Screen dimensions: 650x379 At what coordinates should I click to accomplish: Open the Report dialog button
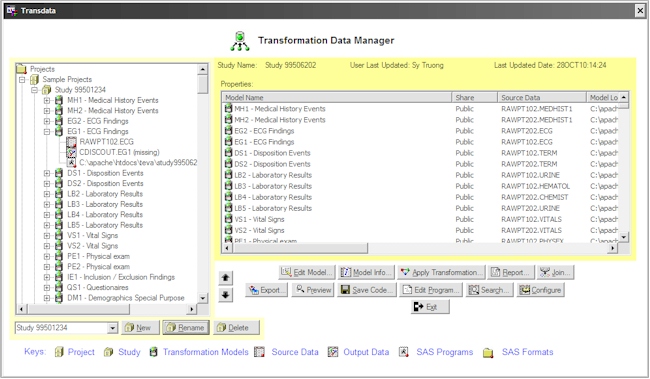pyautogui.click(x=511, y=272)
